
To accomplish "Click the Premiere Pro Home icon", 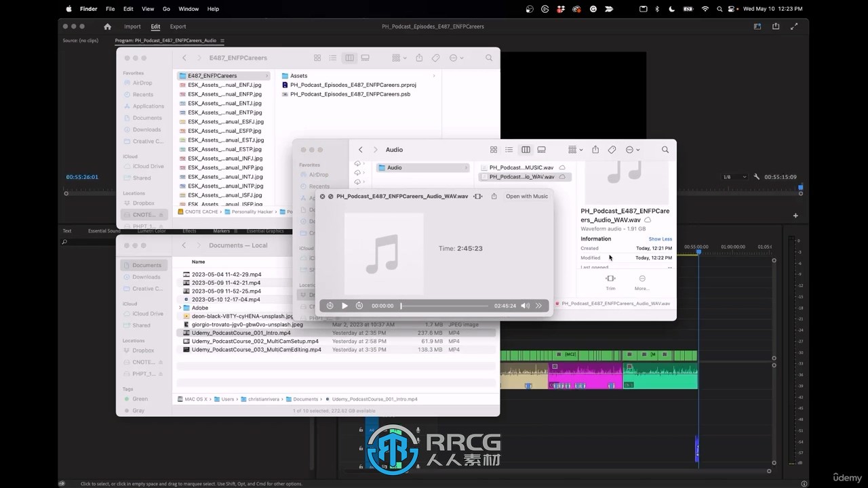I will 107,26.
